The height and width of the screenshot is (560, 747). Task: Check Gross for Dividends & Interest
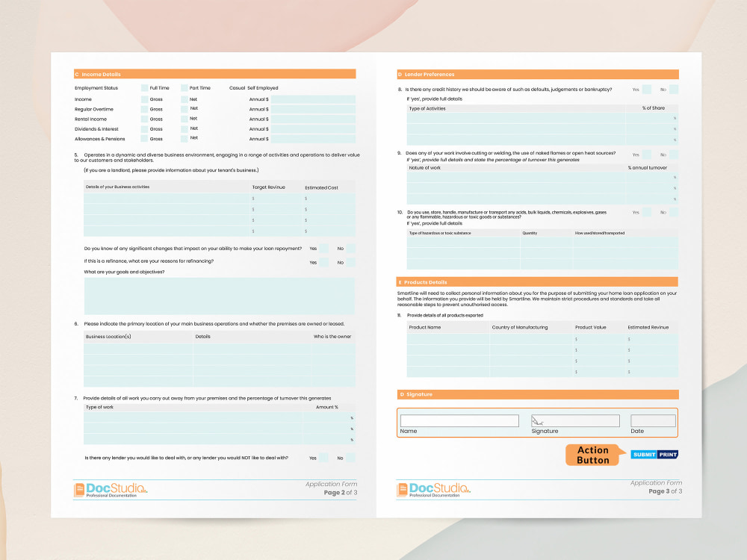pyautogui.click(x=143, y=128)
